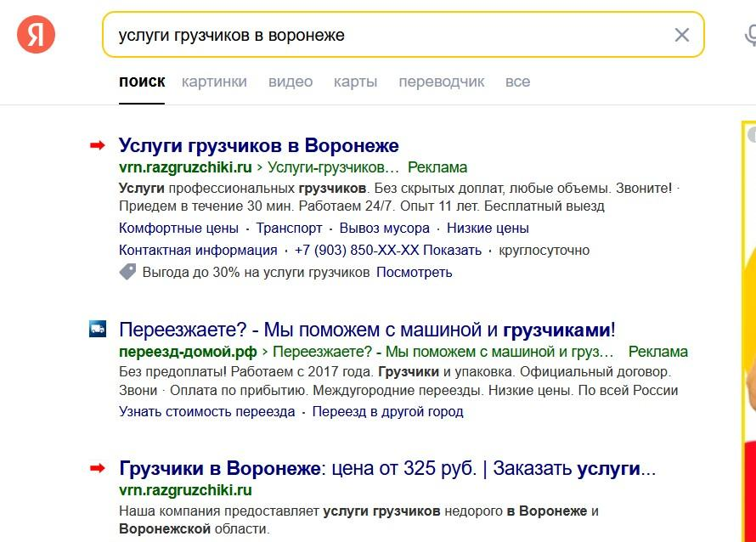Screen dimensions: 756x542
Task: Click inside the search query field
Action: (x=382, y=35)
